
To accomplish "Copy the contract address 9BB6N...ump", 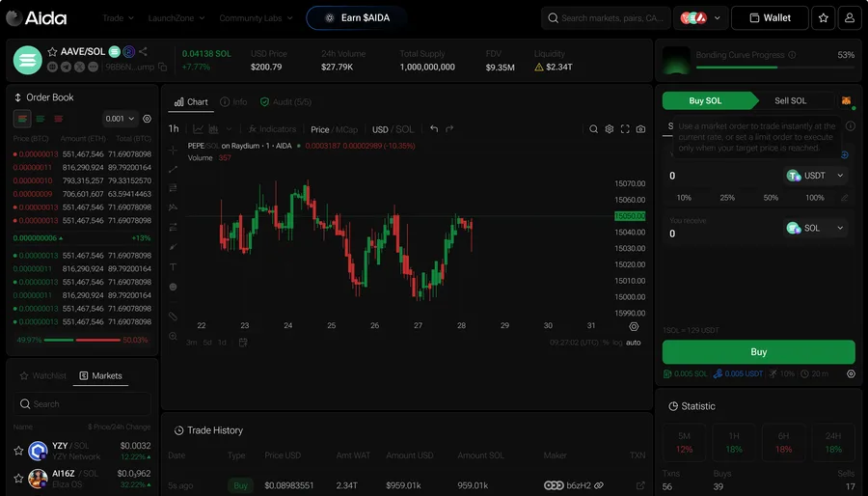I will point(163,67).
